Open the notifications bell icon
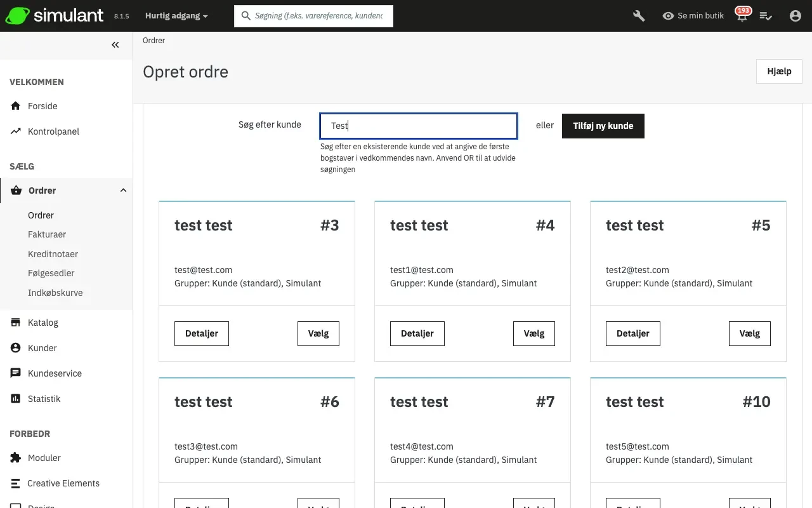The height and width of the screenshot is (508, 812). pyautogui.click(x=742, y=17)
